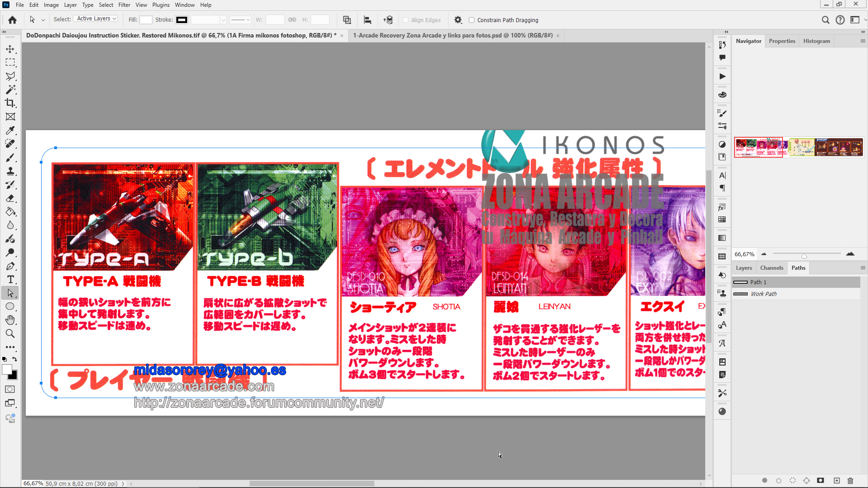
Task: Open the Layer menu
Action: [x=70, y=5]
